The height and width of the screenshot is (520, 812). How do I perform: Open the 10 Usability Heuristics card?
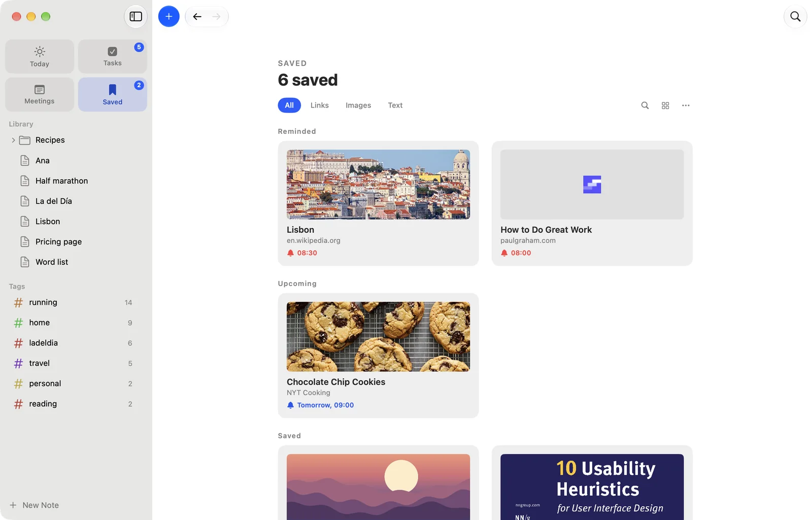click(592, 483)
